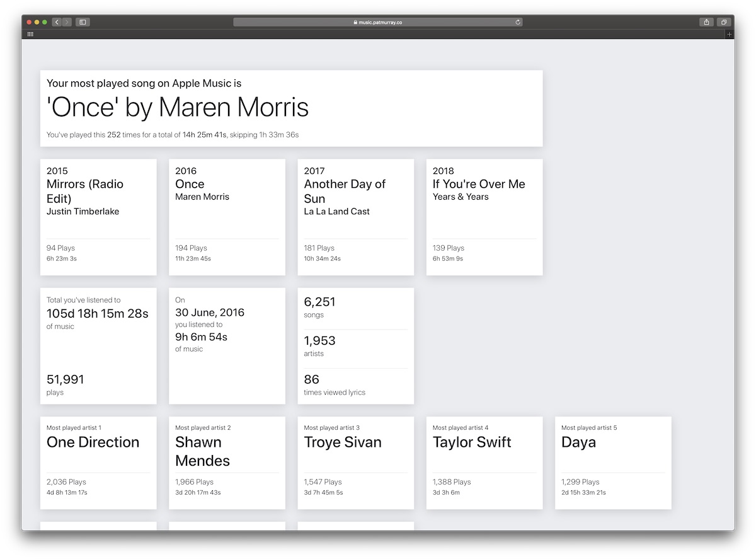Show the tab overview icon
Image resolution: width=756 pixels, height=559 pixels.
tap(724, 22)
